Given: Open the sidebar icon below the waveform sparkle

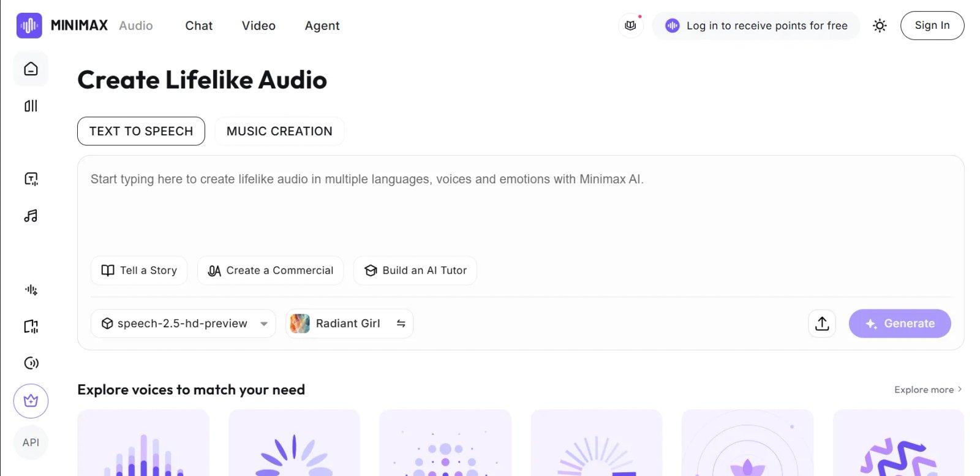Looking at the screenshot, I should tap(31, 327).
